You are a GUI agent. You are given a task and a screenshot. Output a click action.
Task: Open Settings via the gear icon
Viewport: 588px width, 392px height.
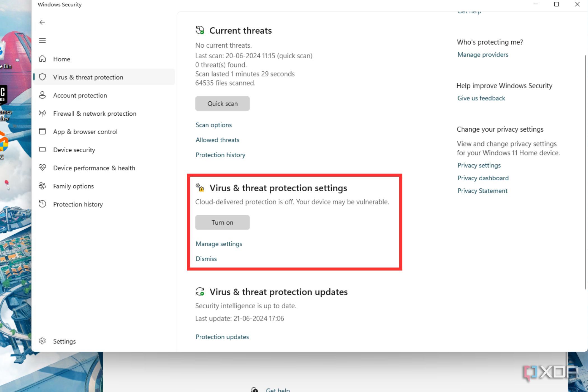click(43, 341)
